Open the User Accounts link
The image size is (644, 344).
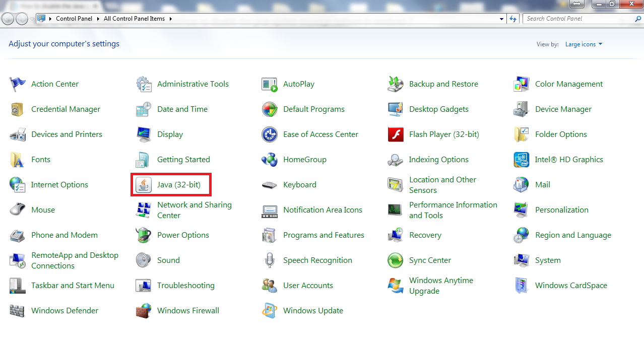308,286
